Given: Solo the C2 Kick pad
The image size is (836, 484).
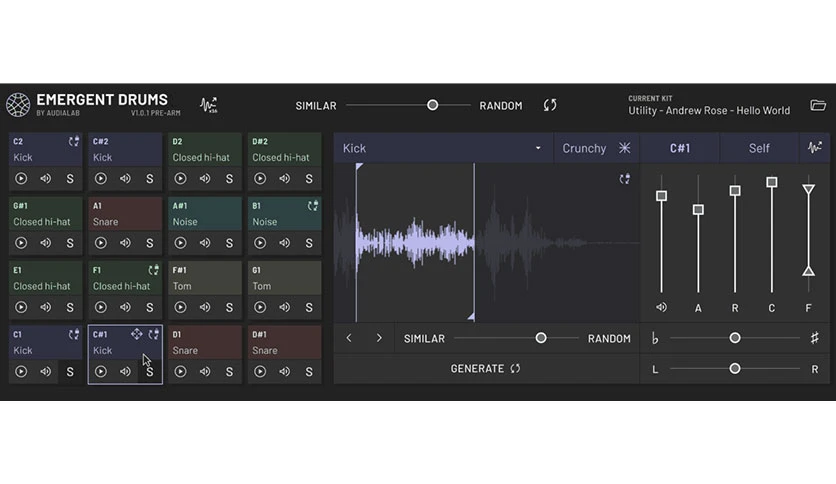Looking at the screenshot, I should point(70,179).
